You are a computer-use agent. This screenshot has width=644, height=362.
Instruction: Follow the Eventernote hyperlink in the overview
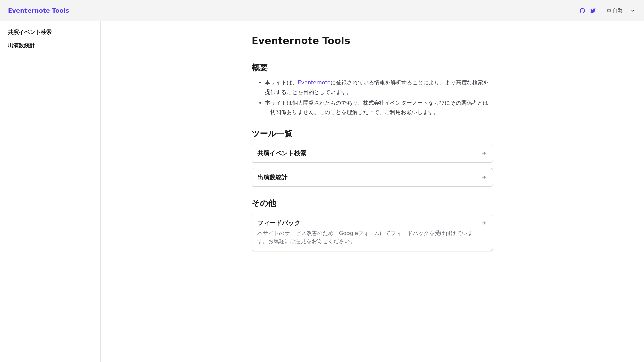pos(314,83)
